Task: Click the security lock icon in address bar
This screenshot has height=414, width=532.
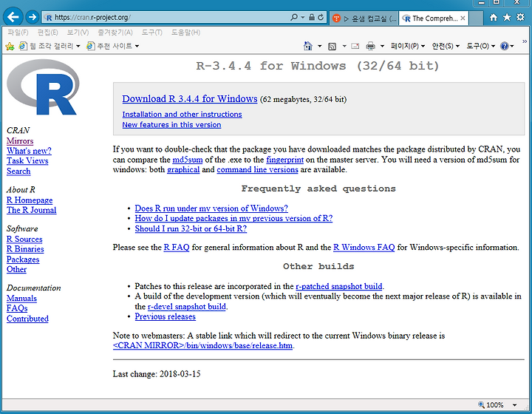Action: click(312, 17)
